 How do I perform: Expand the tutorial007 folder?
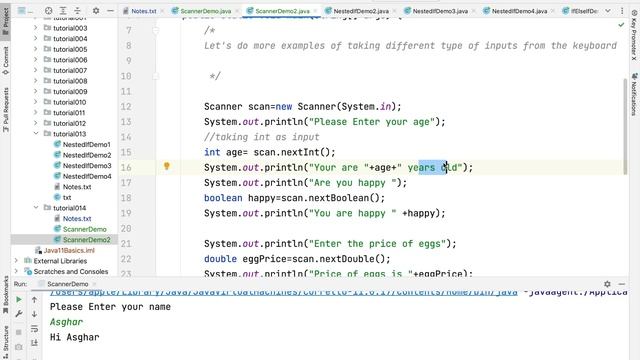tap(36, 70)
